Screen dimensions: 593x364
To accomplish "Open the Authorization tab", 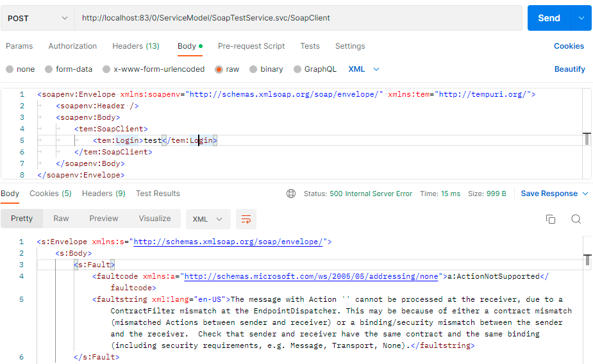I will 72,46.
